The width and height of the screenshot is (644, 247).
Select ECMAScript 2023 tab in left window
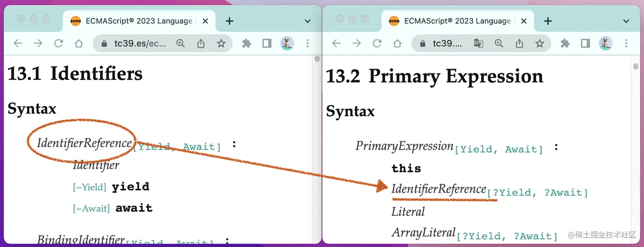click(x=139, y=21)
